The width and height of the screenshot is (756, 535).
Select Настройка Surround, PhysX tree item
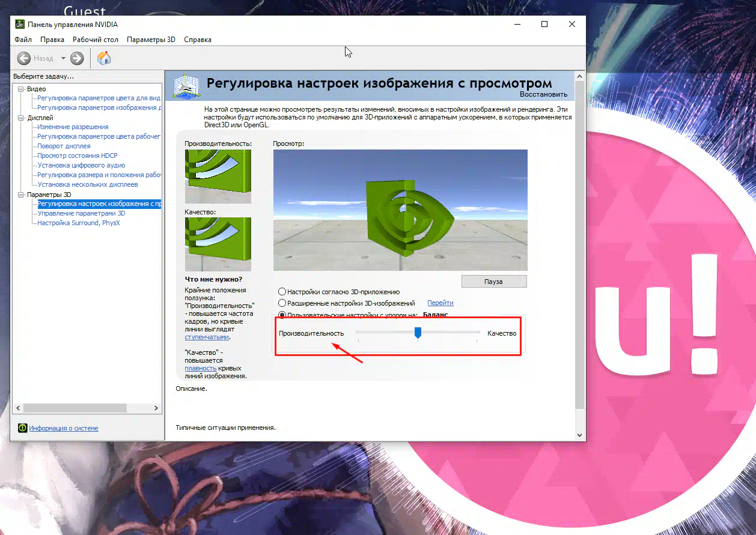click(78, 223)
